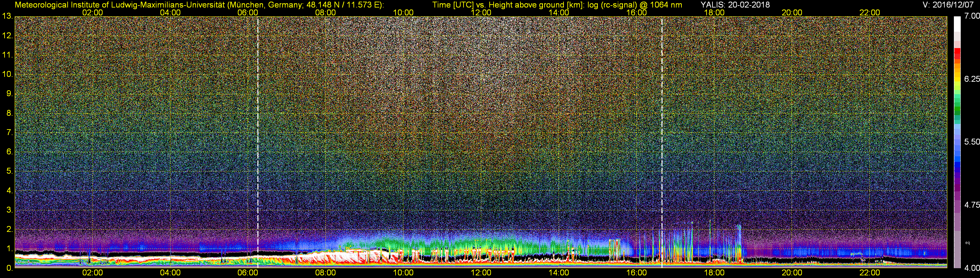Click the colorbar value '5.50'

tap(972, 142)
